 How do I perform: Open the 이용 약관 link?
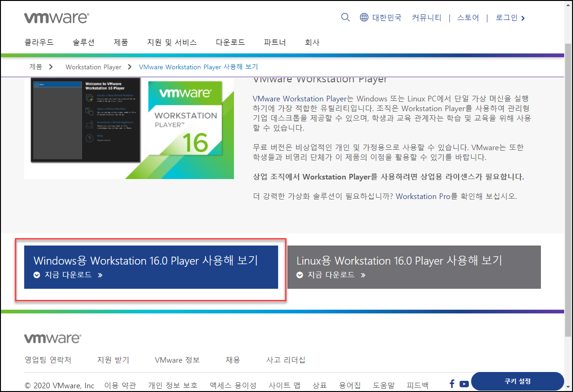[120, 385]
